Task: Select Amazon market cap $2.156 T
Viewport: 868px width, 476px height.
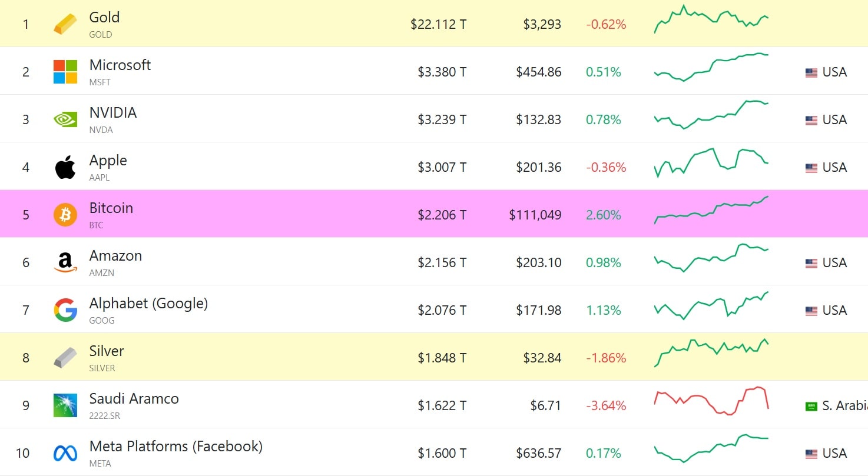Action: click(x=442, y=263)
